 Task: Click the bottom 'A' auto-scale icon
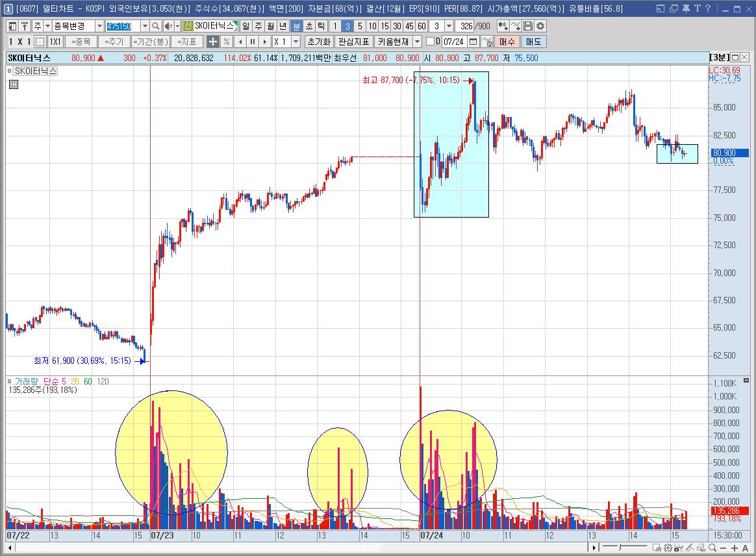746,548
